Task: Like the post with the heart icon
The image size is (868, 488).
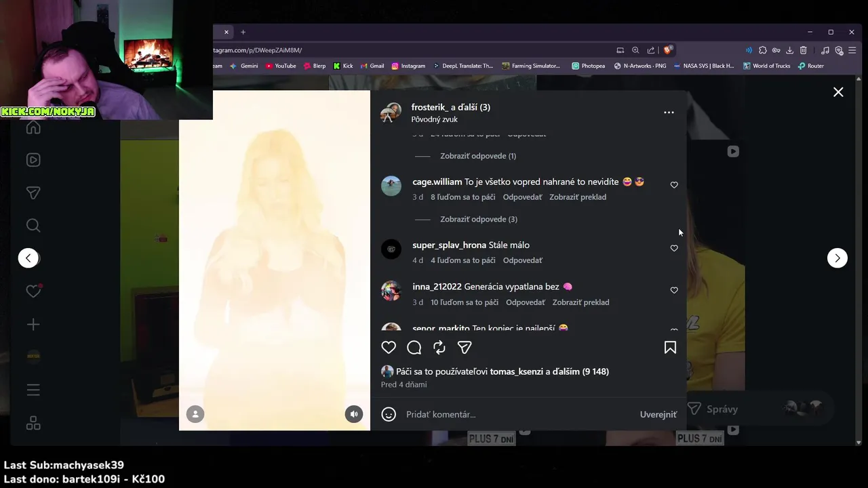Action: (x=389, y=347)
